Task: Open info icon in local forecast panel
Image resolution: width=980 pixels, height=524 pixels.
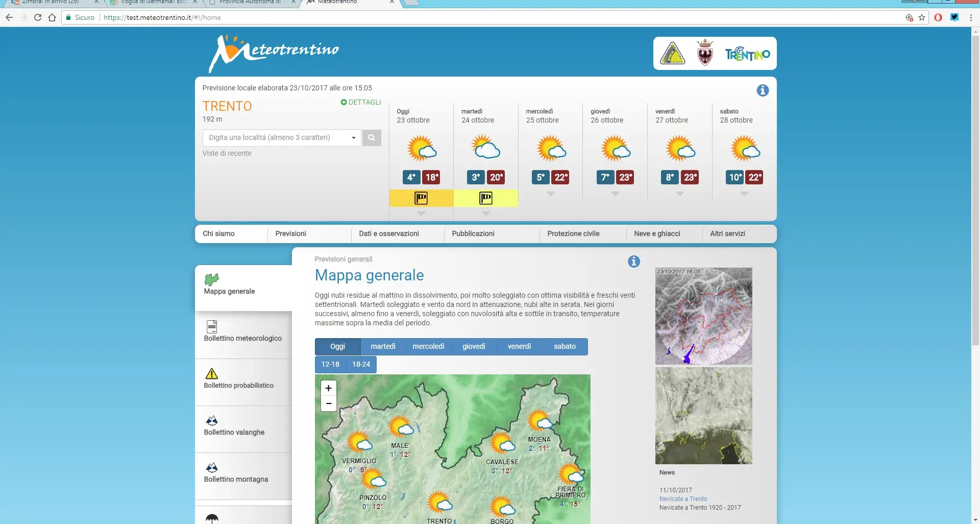Action: [x=763, y=90]
